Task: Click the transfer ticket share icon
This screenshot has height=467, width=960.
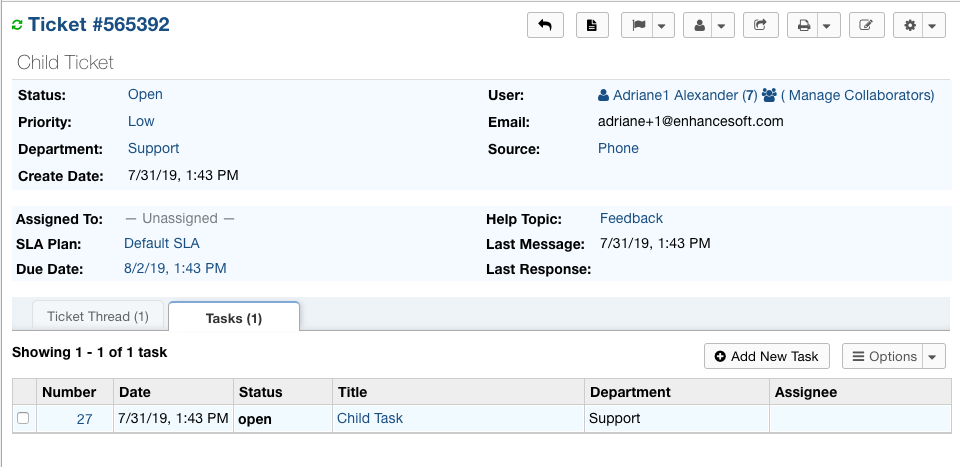Action: [x=760, y=25]
